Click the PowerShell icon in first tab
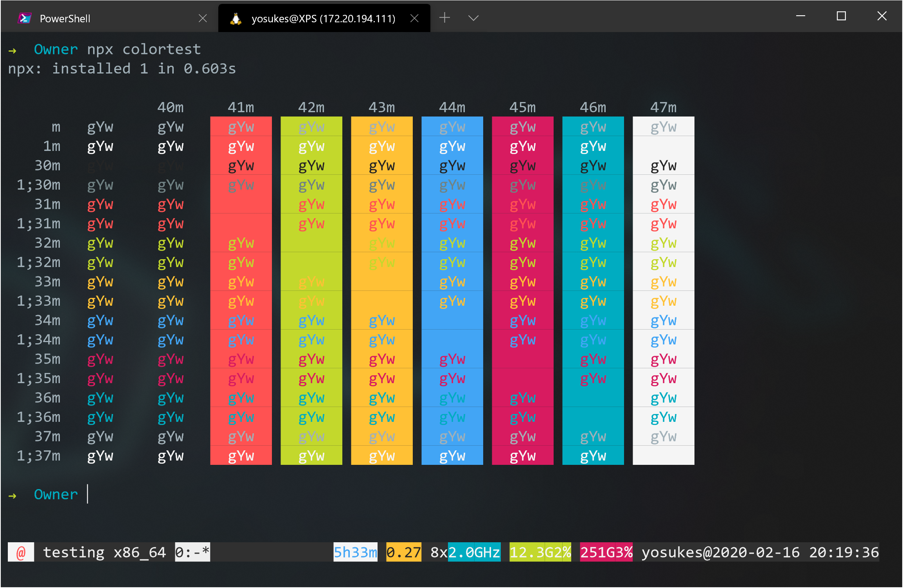 pyautogui.click(x=25, y=18)
